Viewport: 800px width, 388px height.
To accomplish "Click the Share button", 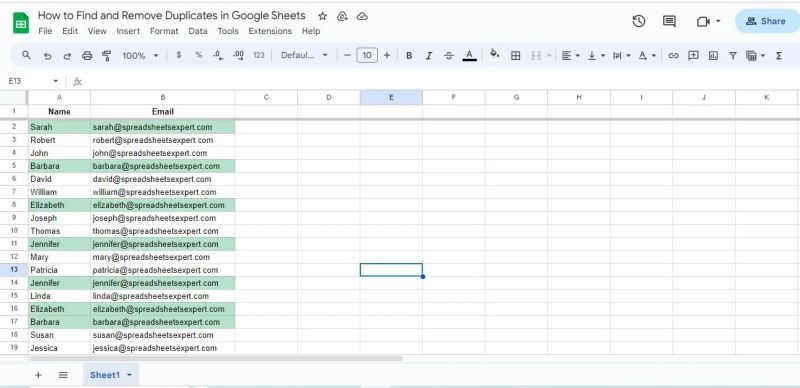I will (767, 21).
